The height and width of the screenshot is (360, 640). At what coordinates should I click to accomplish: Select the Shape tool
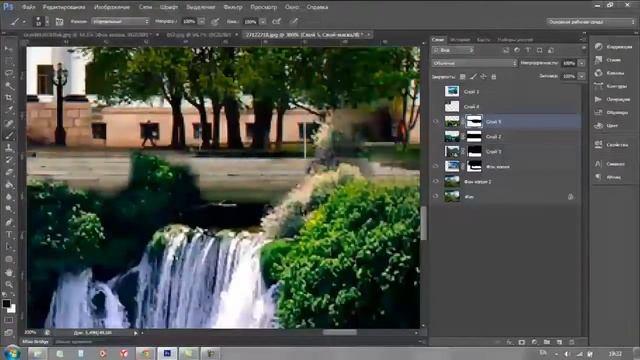coord(9,260)
